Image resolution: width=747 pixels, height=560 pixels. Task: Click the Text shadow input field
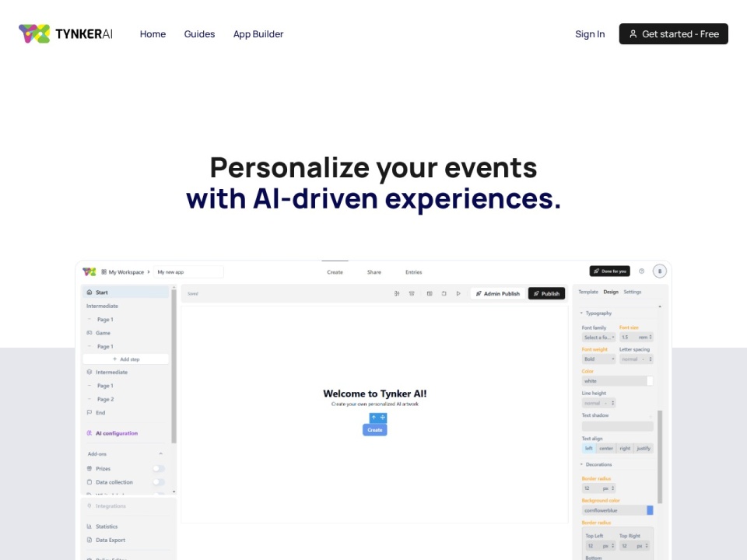(617, 427)
